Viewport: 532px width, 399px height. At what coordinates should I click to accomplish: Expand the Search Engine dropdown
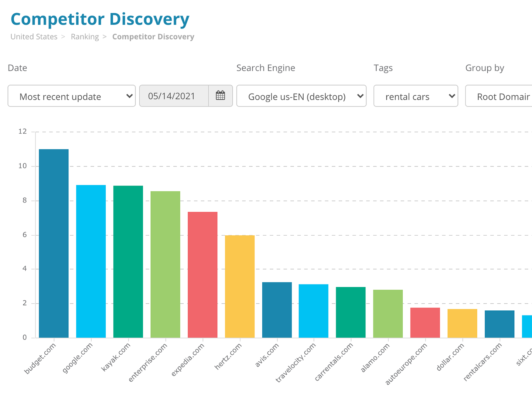pyautogui.click(x=301, y=96)
